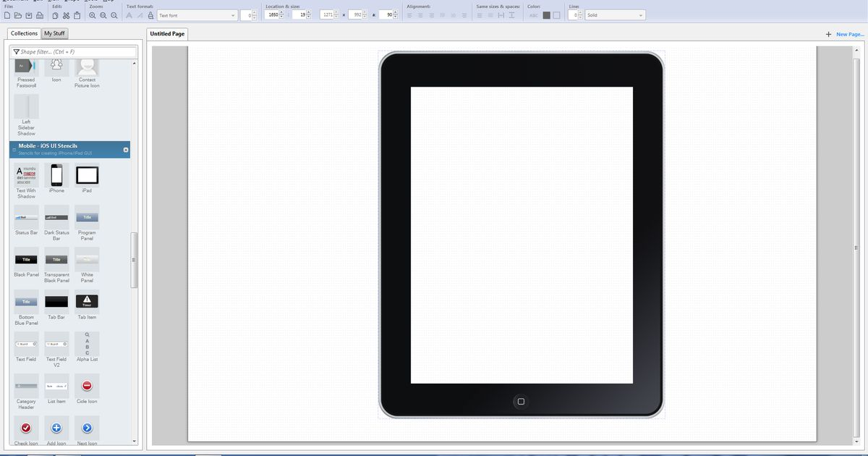The image size is (868, 456).
Task: Click the light stroke color swatch
Action: 557,15
